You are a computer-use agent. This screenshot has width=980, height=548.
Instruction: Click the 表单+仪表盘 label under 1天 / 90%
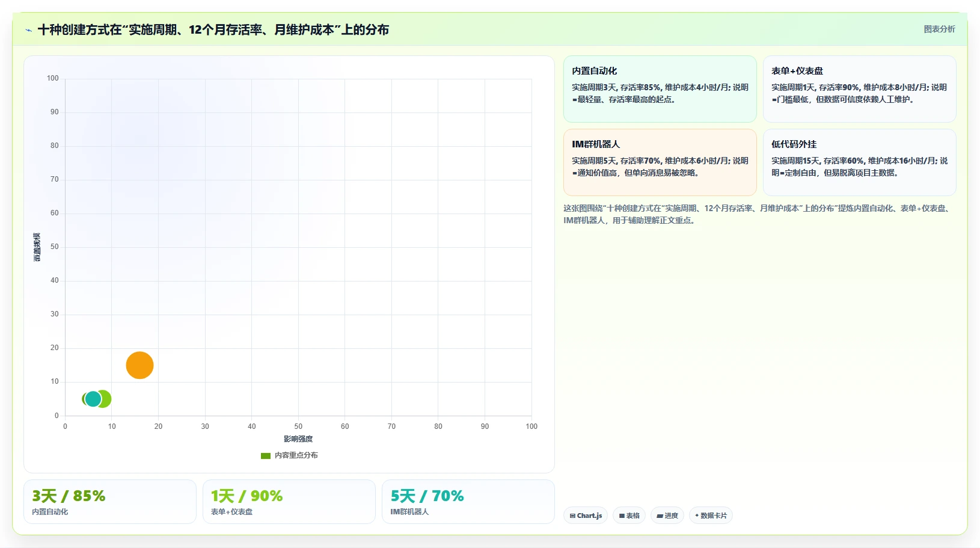click(x=231, y=512)
